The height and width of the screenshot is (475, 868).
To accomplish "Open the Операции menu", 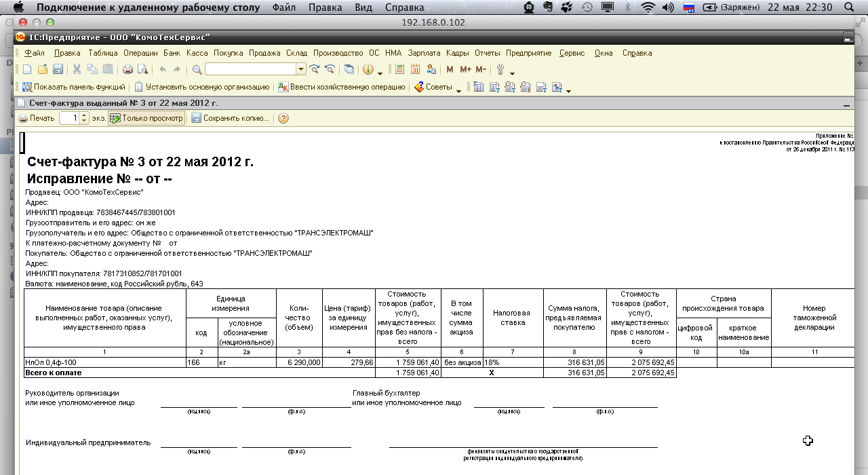I will pyautogui.click(x=140, y=53).
